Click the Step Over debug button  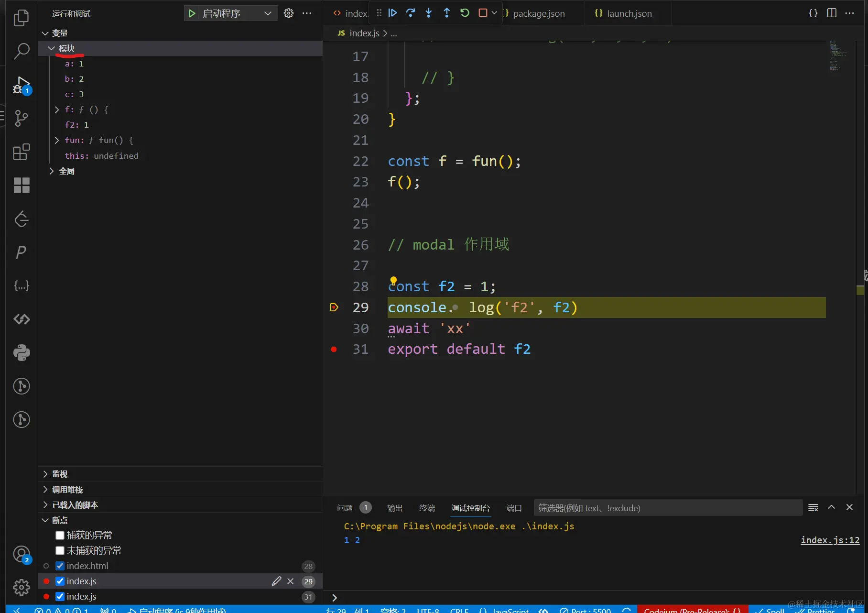point(411,13)
